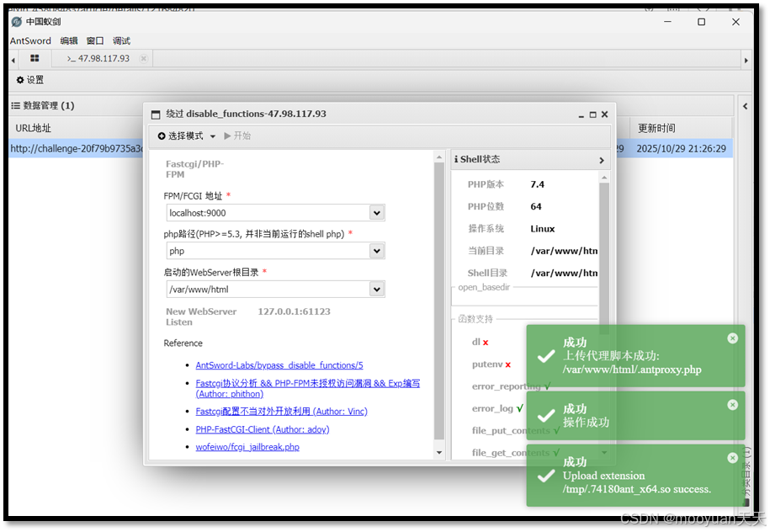Screen dimensions: 770x532
Task: Dismiss the 上传代理脚本成功 notification
Action: pyautogui.click(x=733, y=338)
